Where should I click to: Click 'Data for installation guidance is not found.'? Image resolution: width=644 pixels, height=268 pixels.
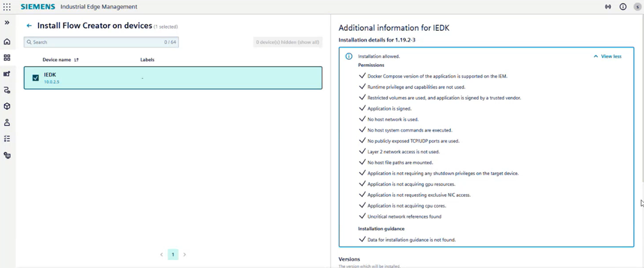click(412, 240)
